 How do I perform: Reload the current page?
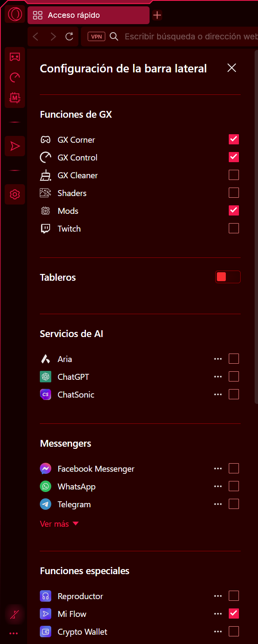(69, 37)
